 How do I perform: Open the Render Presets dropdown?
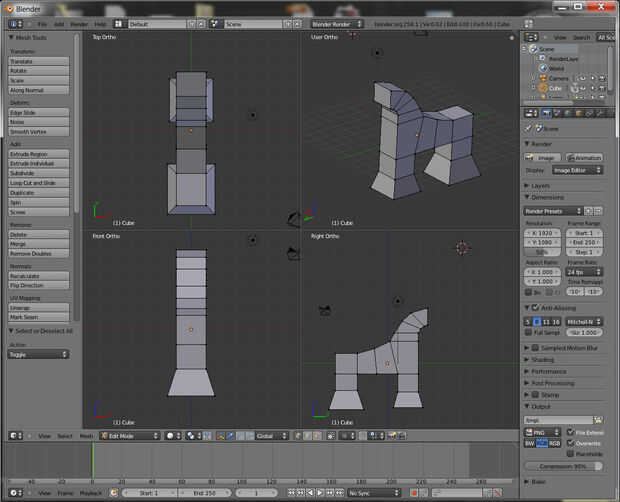point(552,211)
